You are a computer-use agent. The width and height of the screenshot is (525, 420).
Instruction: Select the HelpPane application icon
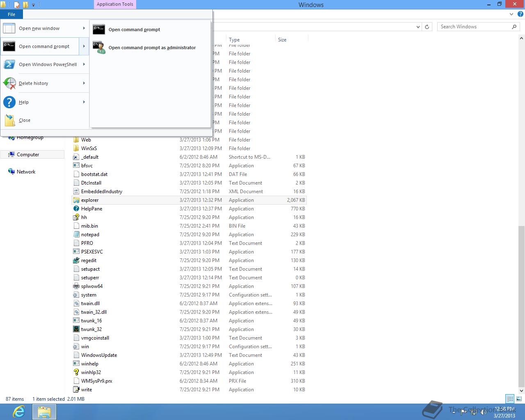(76, 209)
